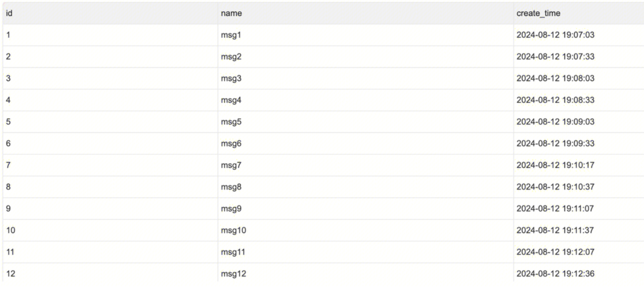Select the msg8 name cell

pyautogui.click(x=231, y=187)
